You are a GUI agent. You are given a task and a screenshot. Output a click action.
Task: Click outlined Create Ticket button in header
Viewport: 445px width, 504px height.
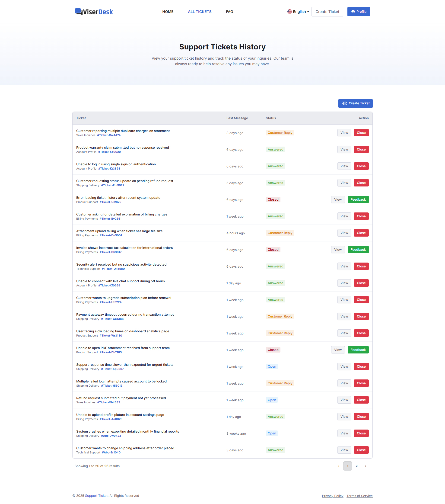(327, 12)
